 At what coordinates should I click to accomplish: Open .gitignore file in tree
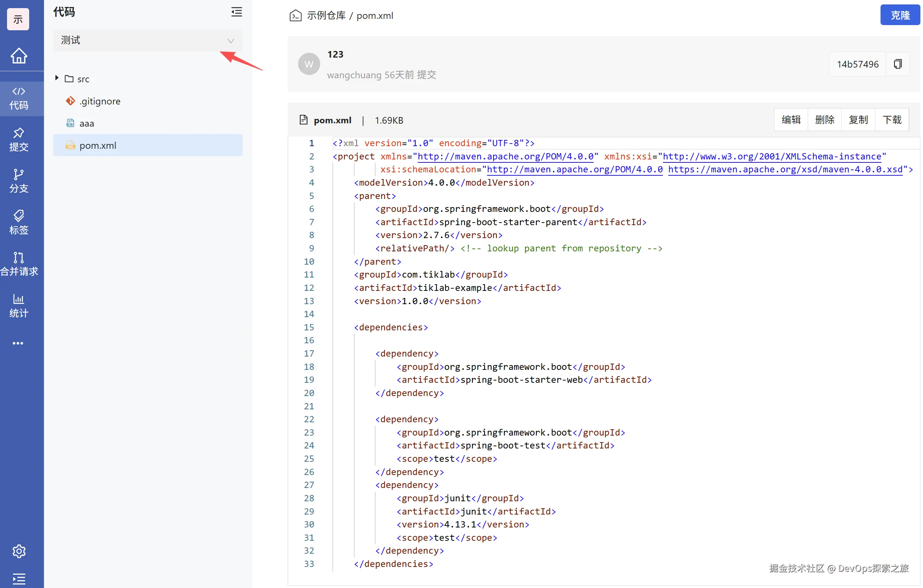(100, 101)
